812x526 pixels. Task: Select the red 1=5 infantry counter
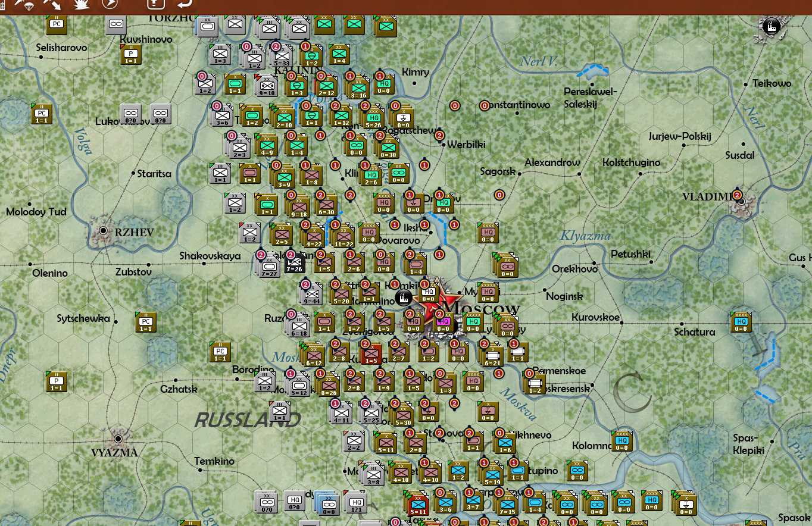coord(371,353)
